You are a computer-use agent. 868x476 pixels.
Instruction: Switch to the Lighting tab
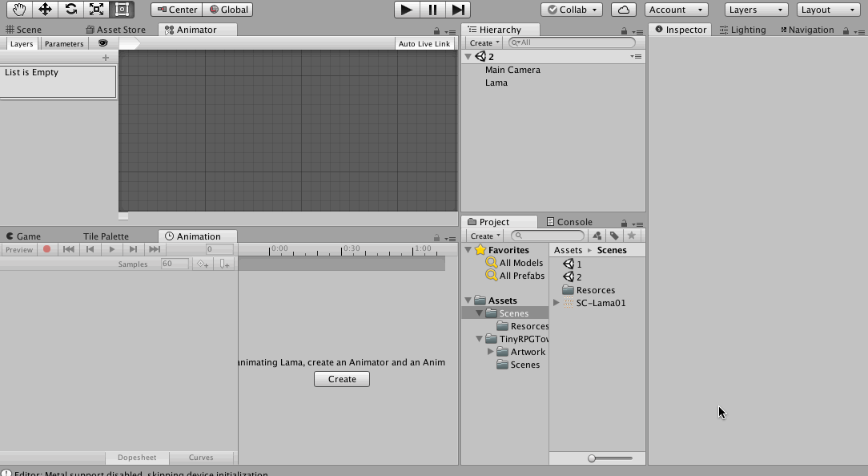click(x=742, y=30)
